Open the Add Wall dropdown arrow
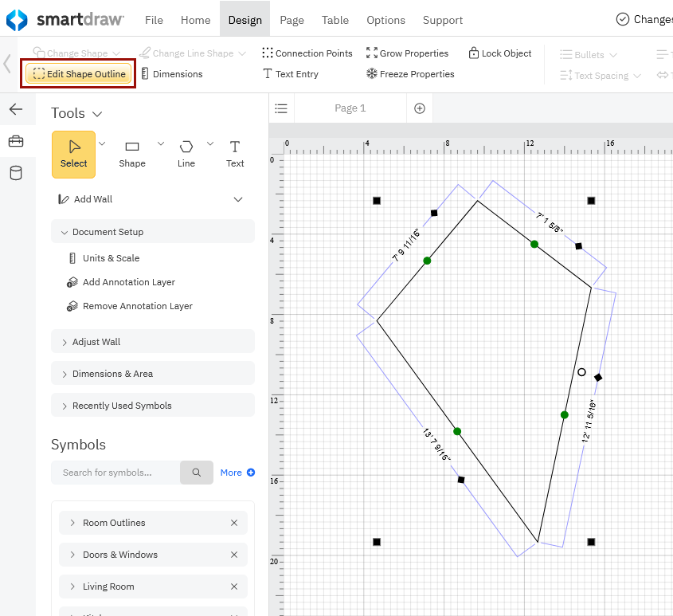This screenshot has width=673, height=616. click(237, 199)
